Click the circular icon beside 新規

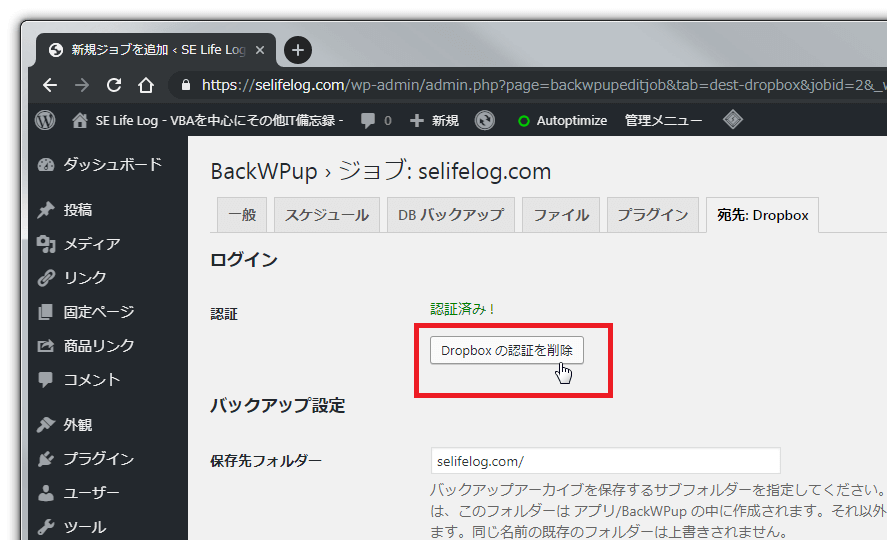pos(485,120)
